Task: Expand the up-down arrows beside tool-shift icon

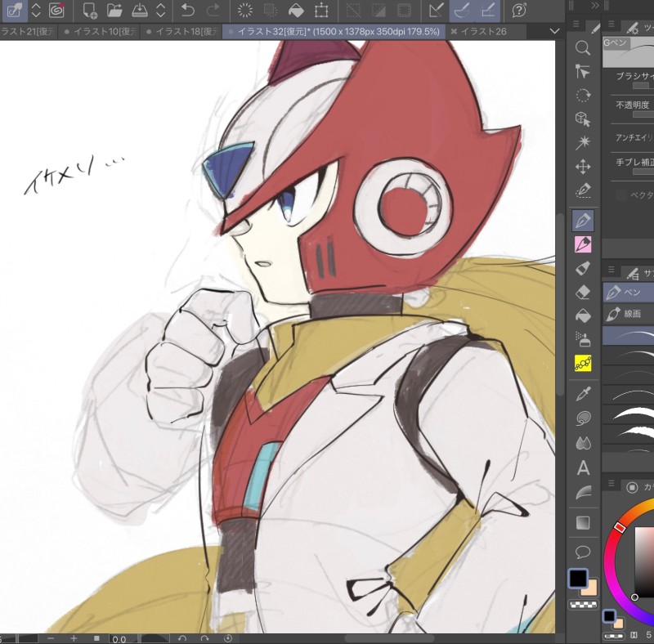Action: 36,11
